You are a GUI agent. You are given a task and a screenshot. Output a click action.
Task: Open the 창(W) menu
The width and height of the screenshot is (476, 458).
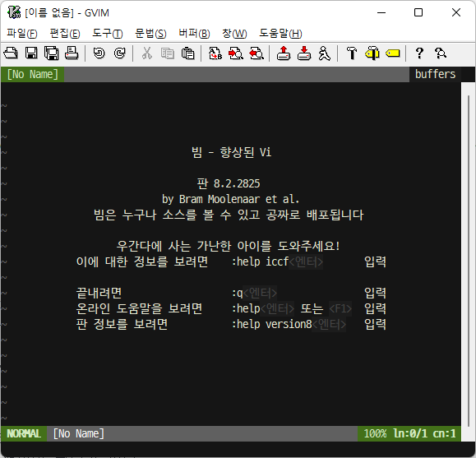234,33
